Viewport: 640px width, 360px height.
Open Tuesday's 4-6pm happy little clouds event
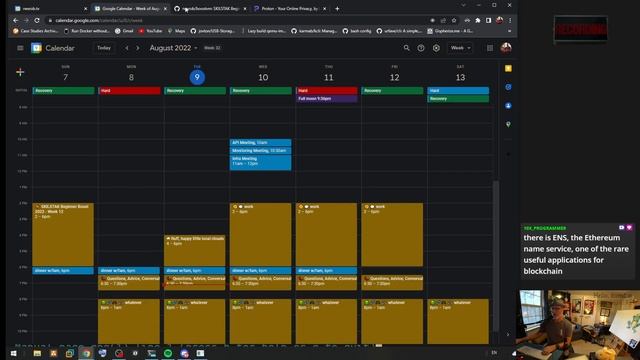(194, 251)
